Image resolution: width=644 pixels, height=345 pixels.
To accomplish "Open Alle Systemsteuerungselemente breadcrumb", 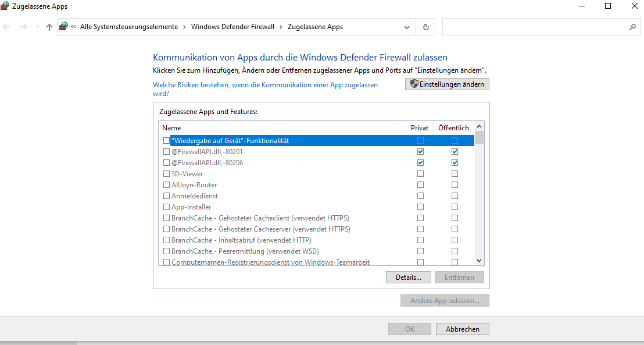I will [129, 27].
